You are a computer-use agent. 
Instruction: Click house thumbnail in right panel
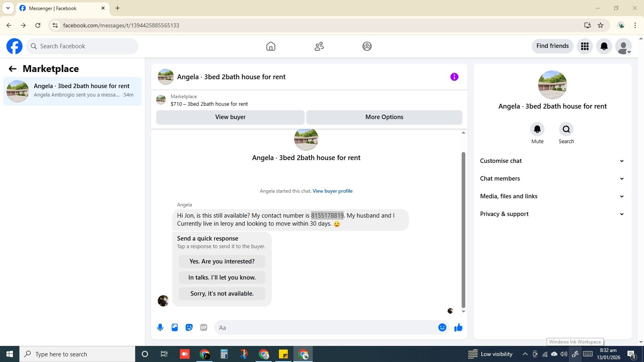[x=552, y=85]
